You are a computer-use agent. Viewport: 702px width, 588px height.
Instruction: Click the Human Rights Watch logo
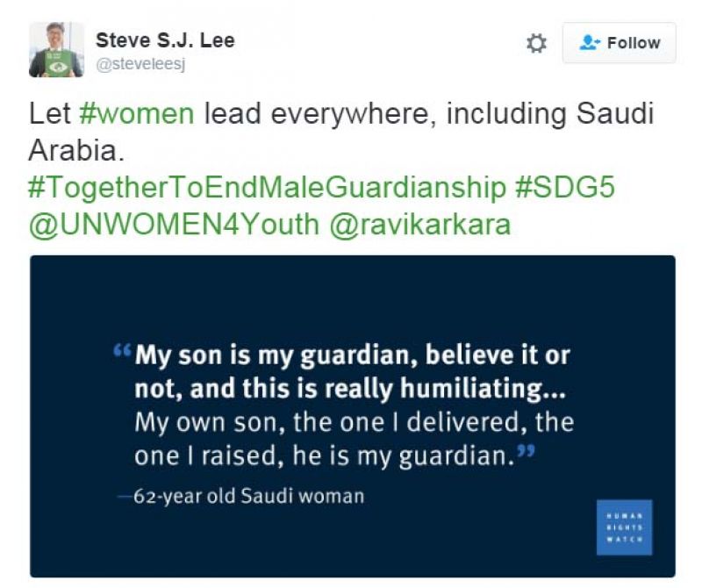pos(624,527)
